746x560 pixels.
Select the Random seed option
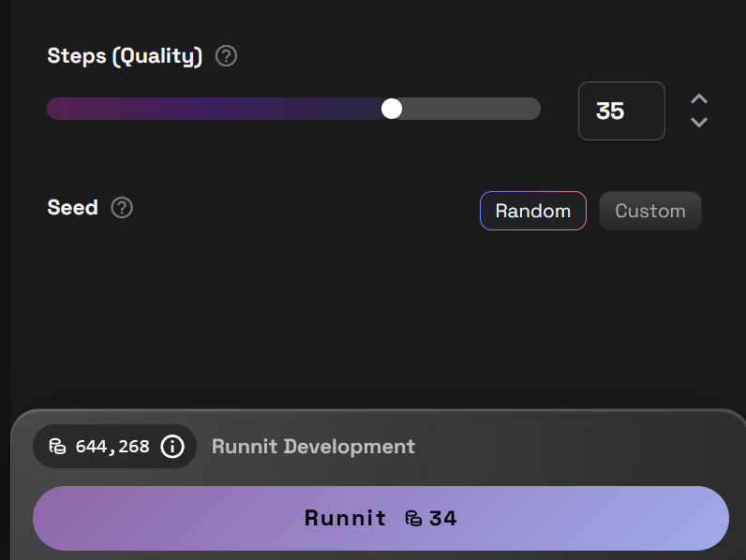[x=532, y=211]
